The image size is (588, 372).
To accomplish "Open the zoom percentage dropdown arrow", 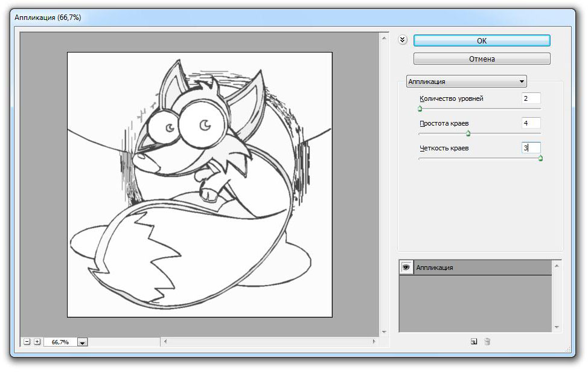I will click(x=83, y=342).
